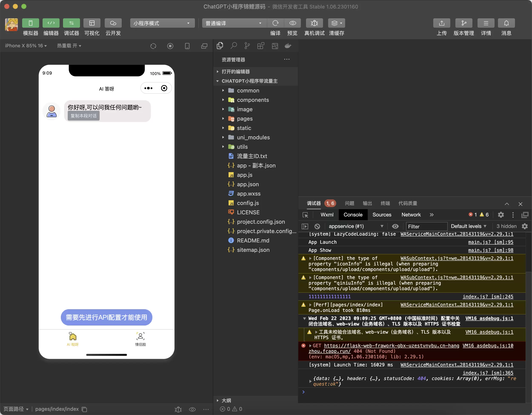The height and width of the screenshot is (415, 532).
Task: Open the Network devtools tab
Action: click(411, 215)
